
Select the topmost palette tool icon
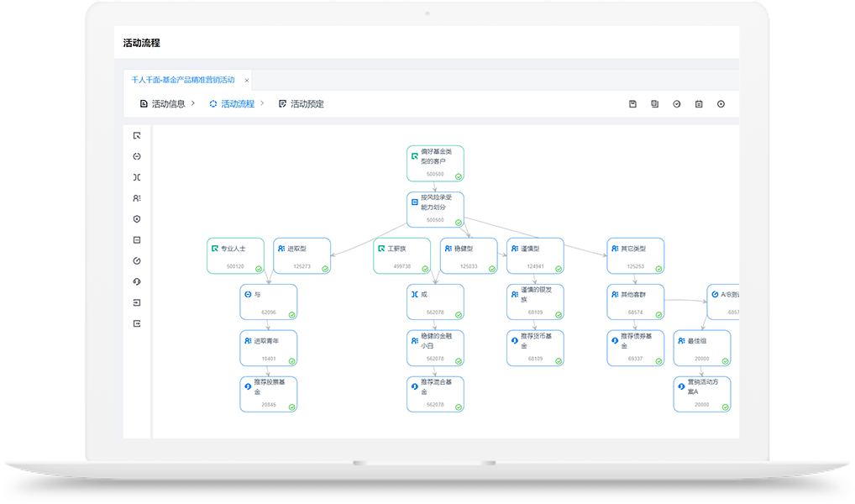pyautogui.click(x=137, y=136)
